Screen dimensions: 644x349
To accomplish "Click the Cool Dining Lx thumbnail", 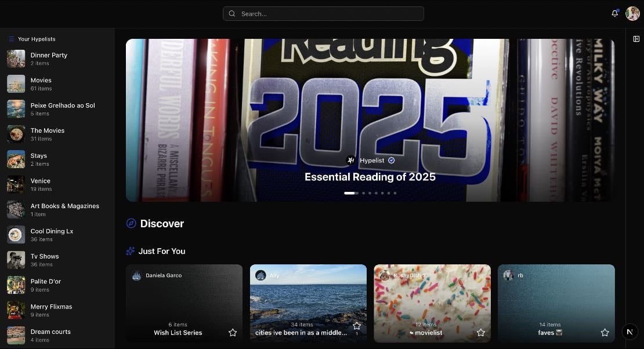I will tap(16, 235).
